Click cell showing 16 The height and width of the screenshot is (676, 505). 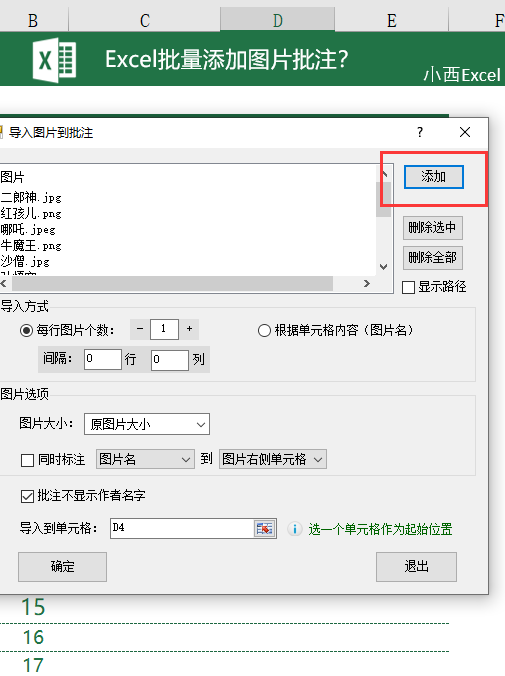tap(33, 637)
